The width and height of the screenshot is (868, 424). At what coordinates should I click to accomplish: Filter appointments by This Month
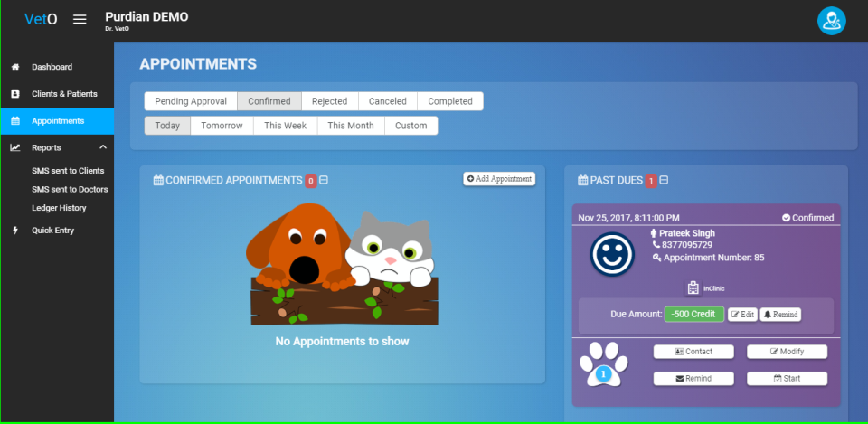(x=351, y=126)
